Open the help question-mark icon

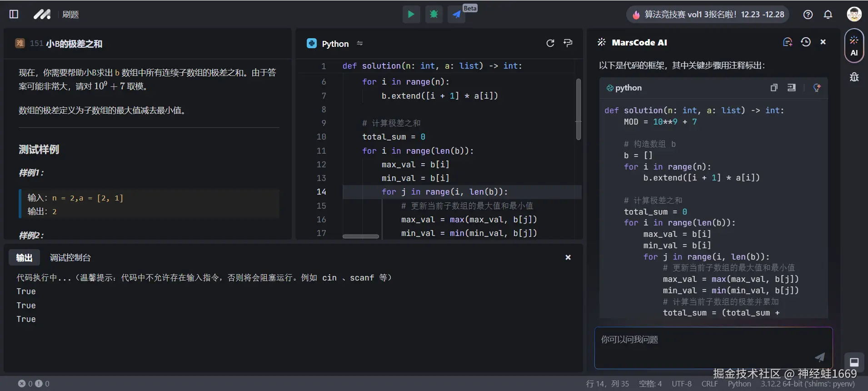808,15
